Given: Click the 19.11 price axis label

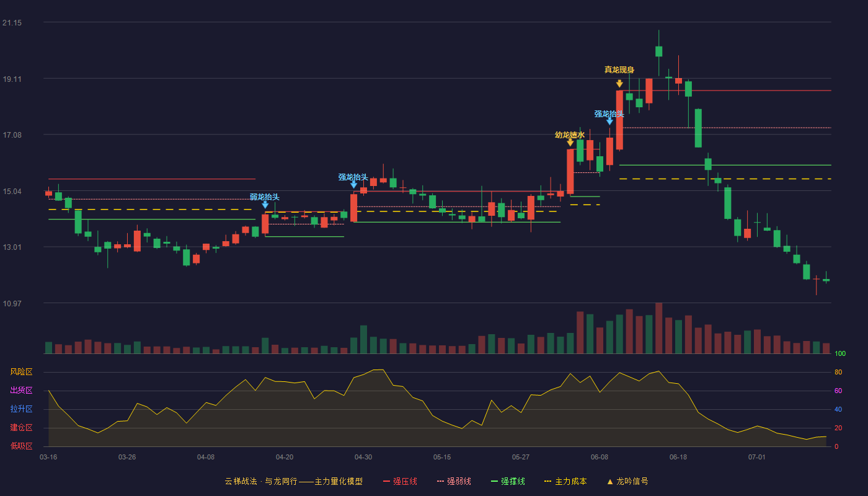Looking at the screenshot, I should [12, 79].
